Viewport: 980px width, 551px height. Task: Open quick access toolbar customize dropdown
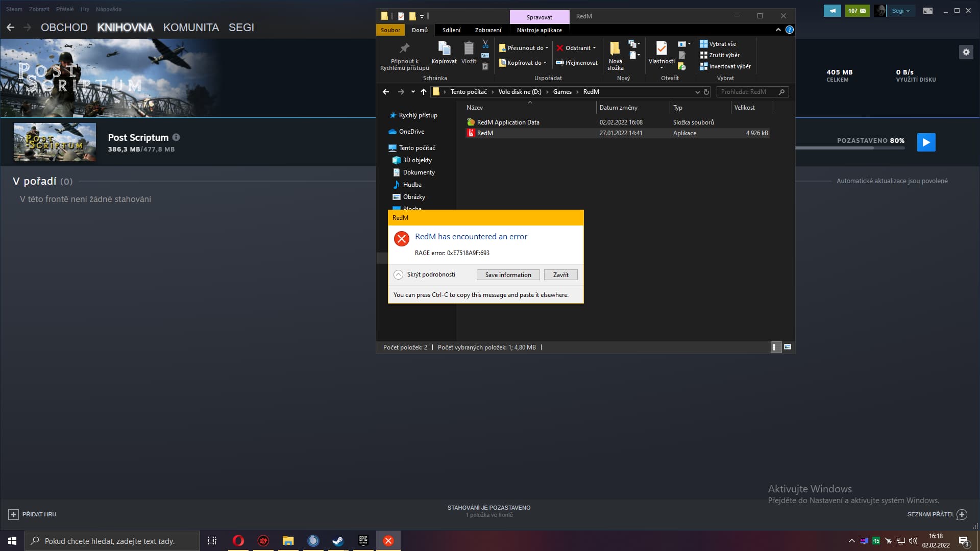422,16
